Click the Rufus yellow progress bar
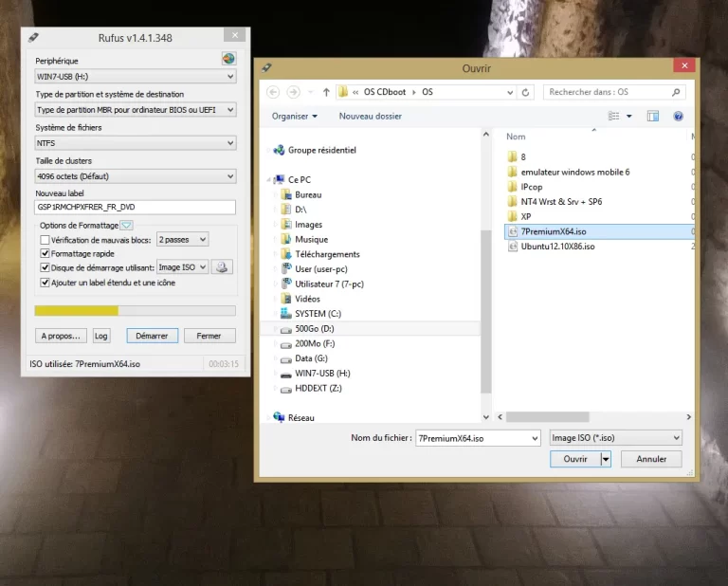728x586 pixels. [x=136, y=311]
